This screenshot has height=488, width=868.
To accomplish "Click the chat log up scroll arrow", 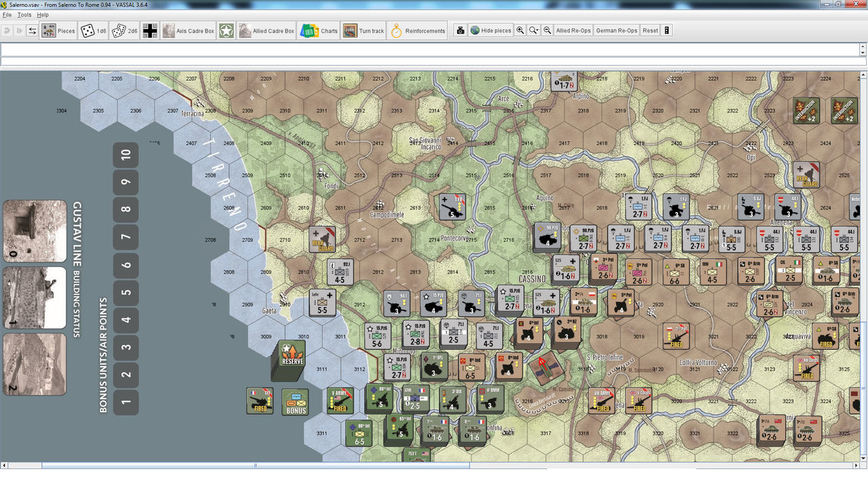I will point(863,46).
